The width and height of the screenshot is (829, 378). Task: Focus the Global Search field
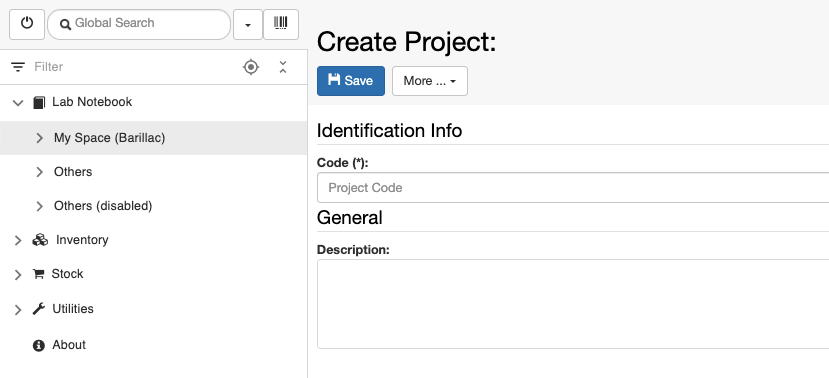139,24
